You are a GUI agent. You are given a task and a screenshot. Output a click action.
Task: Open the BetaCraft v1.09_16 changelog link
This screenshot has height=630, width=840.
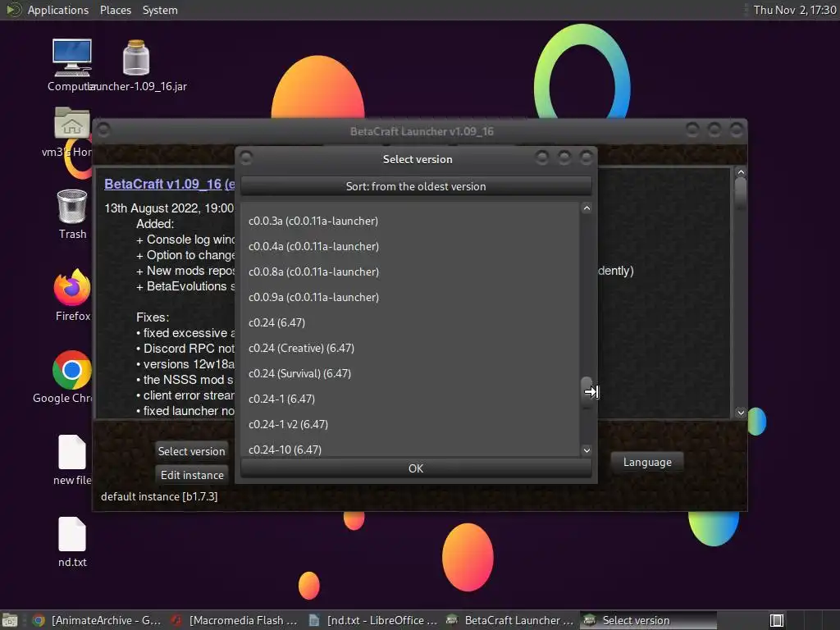[169, 184]
